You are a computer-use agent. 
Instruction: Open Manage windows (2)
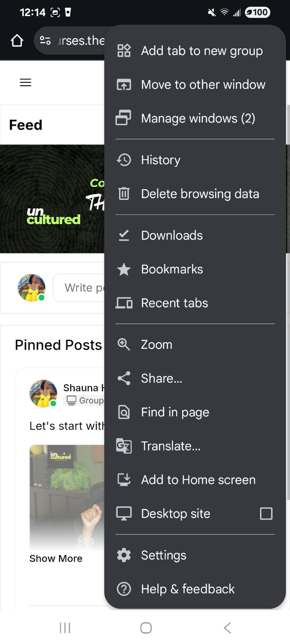[198, 119]
